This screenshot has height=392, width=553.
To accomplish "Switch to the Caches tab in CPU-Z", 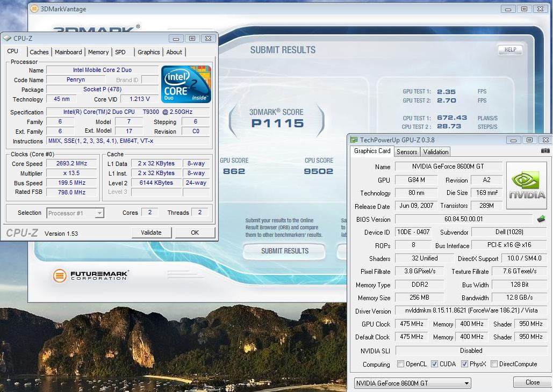I will pos(39,52).
